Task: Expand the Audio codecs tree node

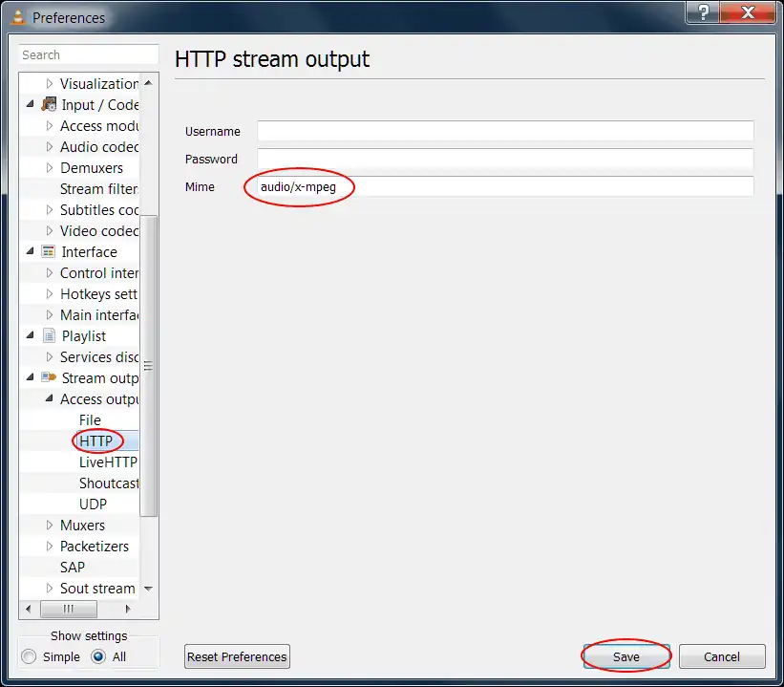Action: (50, 147)
